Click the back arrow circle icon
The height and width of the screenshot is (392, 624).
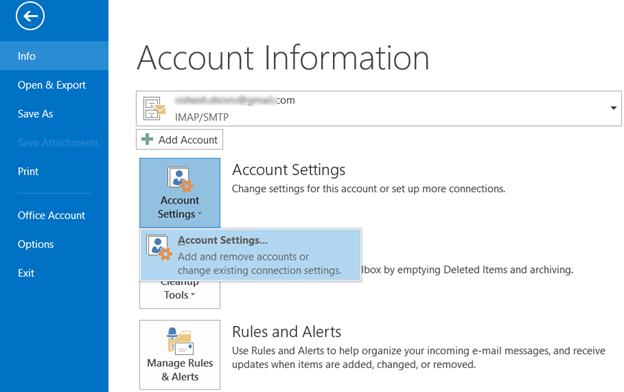[x=30, y=16]
